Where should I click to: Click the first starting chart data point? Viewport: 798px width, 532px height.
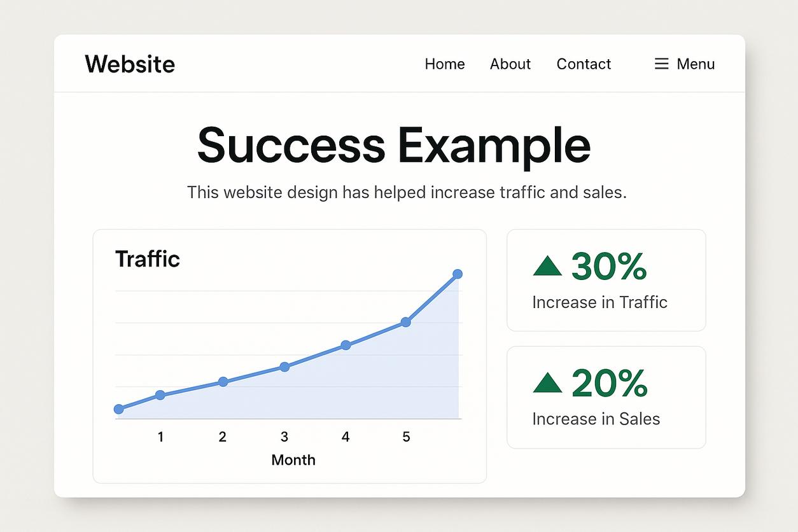tap(119, 409)
